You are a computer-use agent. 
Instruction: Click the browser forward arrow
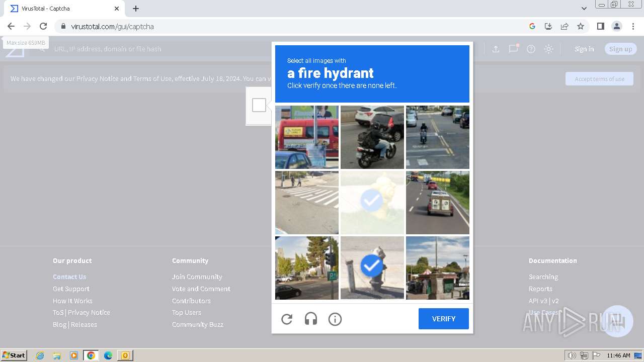pos(27,26)
